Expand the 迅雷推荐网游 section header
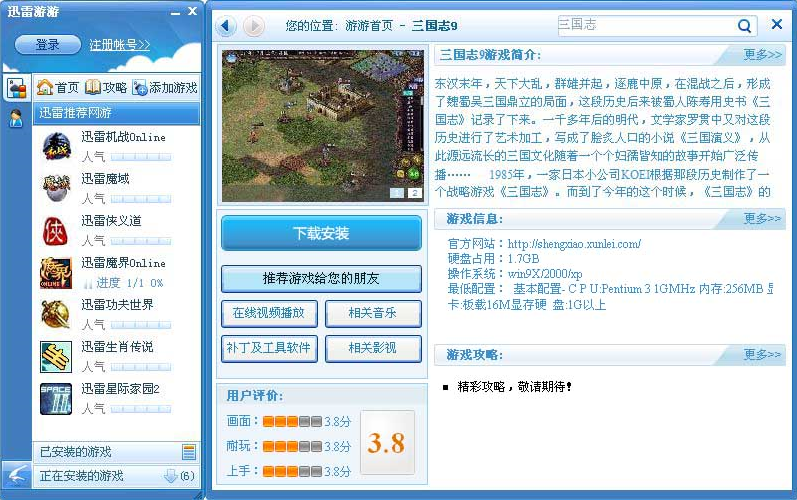Viewport: 797px width, 500px height. [116, 113]
